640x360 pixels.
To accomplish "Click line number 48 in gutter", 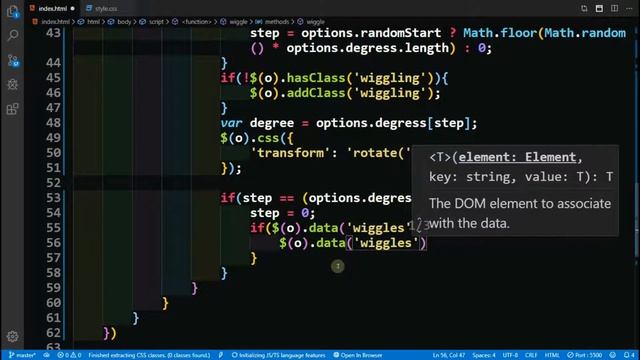I will point(53,123).
